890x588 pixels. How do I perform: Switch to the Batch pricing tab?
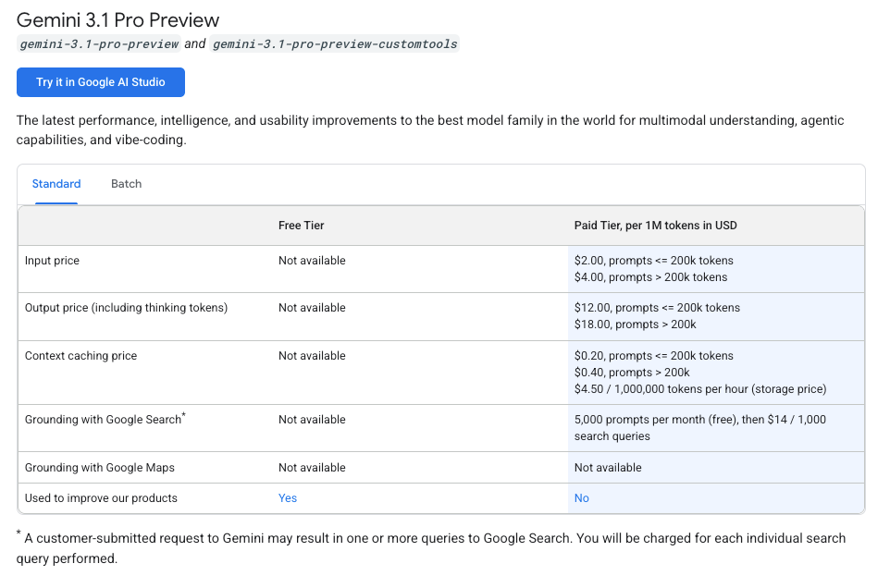tap(126, 184)
